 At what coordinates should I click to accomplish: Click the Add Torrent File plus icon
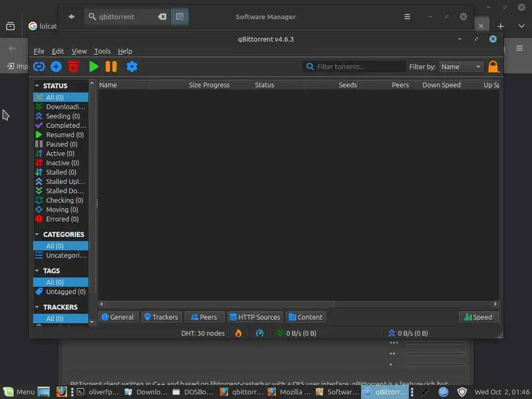coord(56,67)
